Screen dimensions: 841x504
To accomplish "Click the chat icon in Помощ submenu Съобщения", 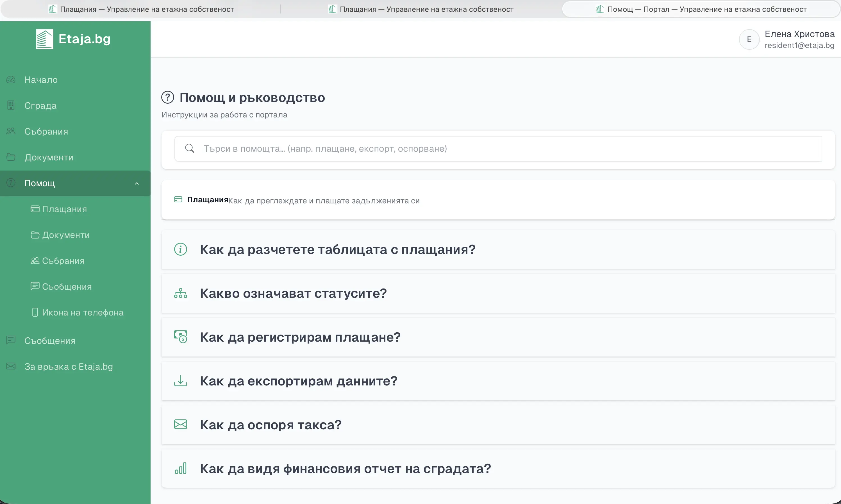I will [35, 286].
